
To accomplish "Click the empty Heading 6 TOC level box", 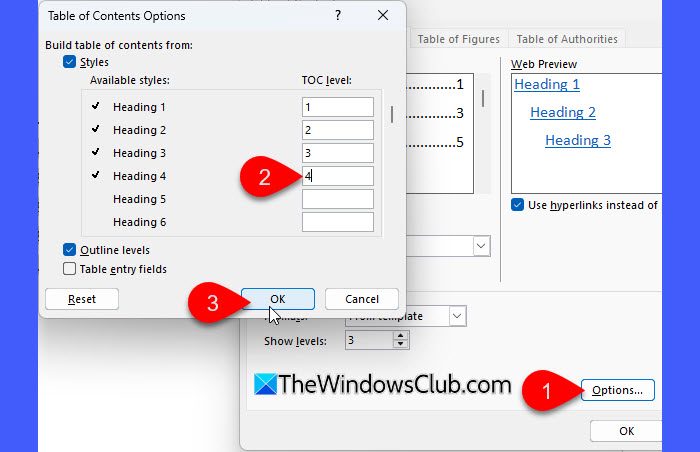I will (337, 222).
